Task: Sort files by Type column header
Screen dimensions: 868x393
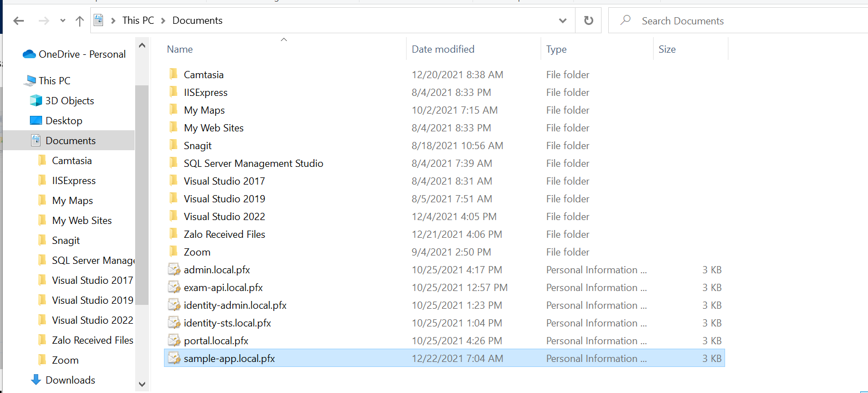Action: click(556, 49)
